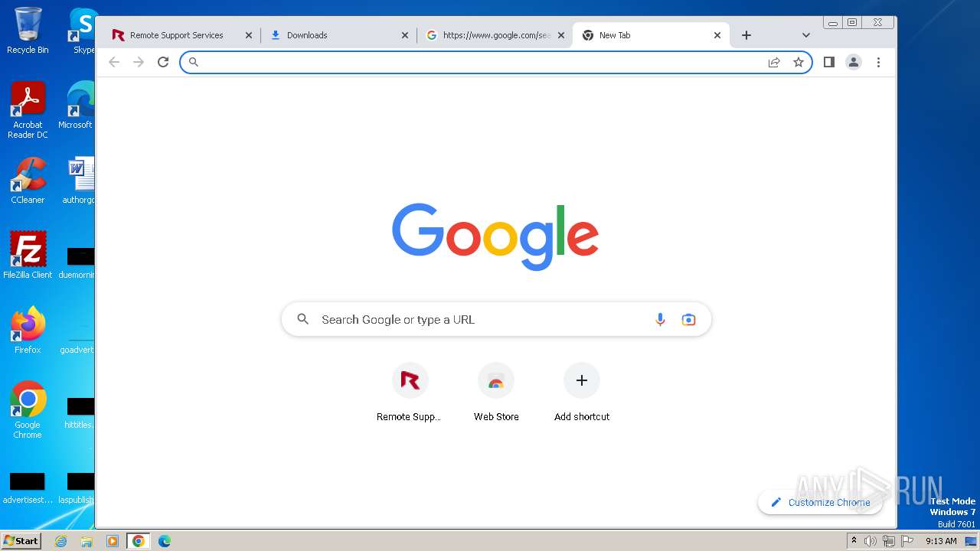This screenshot has width=980, height=551.
Task: Open the advertisest desktop file
Action: pos(28,488)
